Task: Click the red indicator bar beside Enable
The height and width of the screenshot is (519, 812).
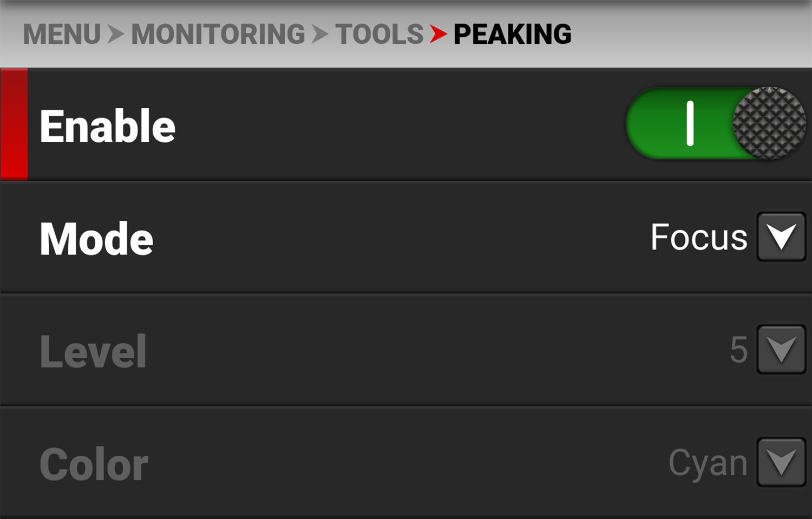Action: tap(14, 123)
